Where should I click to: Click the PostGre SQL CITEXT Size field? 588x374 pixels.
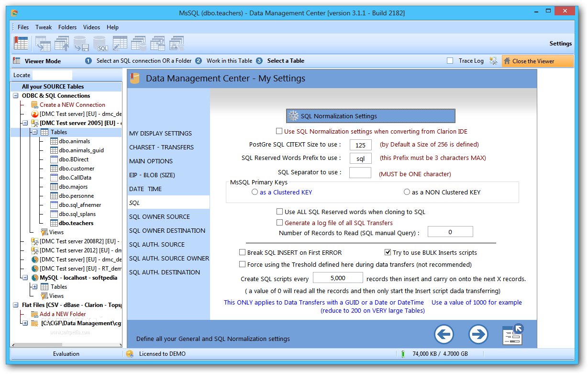click(361, 145)
